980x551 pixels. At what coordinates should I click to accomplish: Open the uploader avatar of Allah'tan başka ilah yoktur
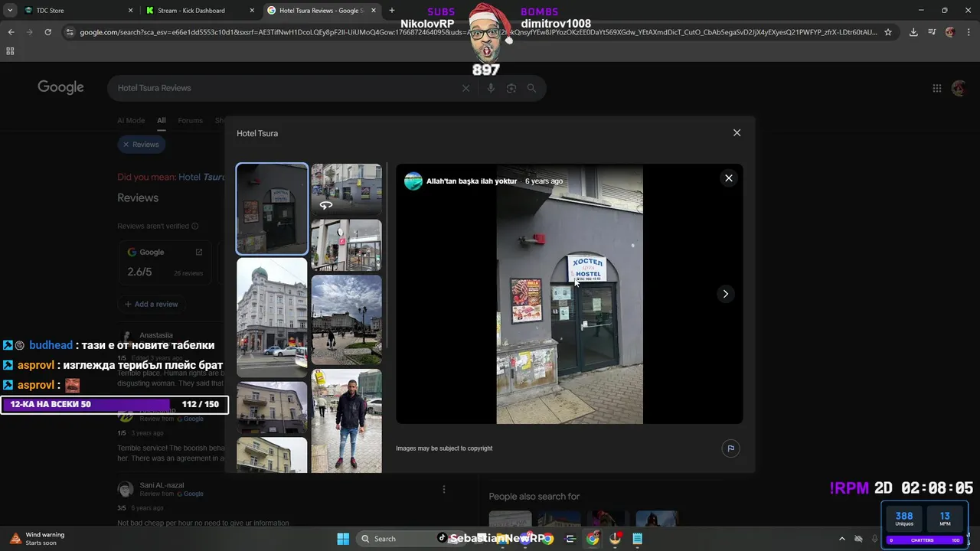pyautogui.click(x=413, y=181)
